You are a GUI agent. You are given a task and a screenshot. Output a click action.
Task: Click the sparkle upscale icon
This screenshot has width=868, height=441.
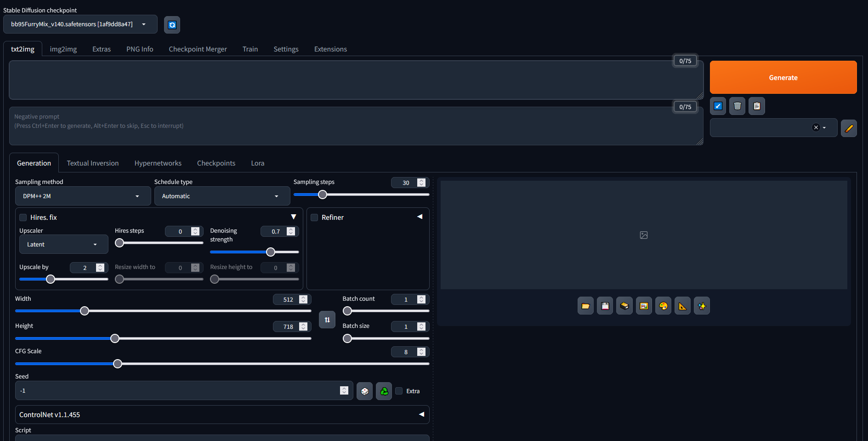click(x=702, y=306)
